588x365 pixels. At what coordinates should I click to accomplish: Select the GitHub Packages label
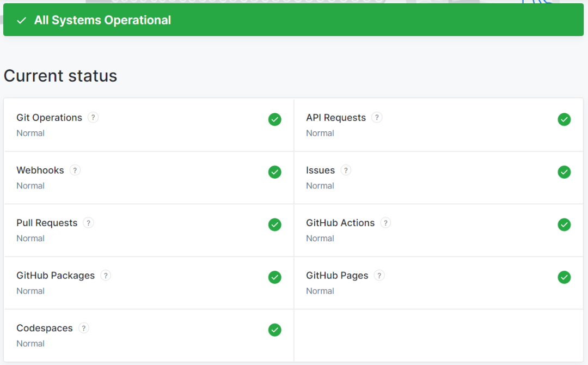[x=56, y=276]
